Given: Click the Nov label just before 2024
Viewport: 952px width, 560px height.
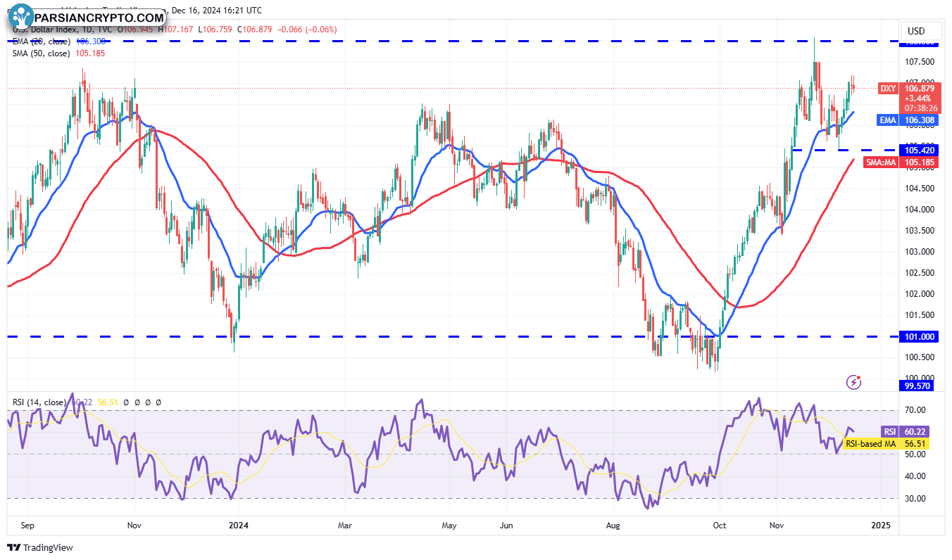Looking at the screenshot, I should [134, 526].
